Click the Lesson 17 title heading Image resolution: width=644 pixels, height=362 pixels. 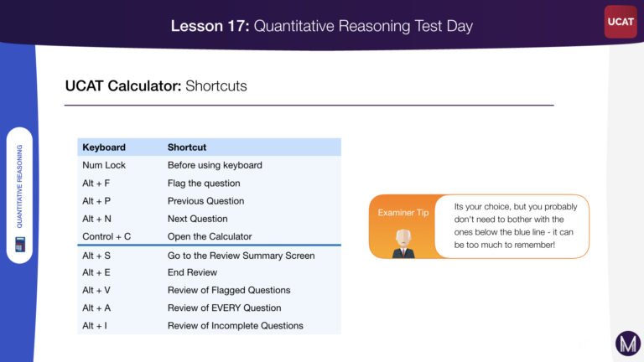[x=322, y=26]
